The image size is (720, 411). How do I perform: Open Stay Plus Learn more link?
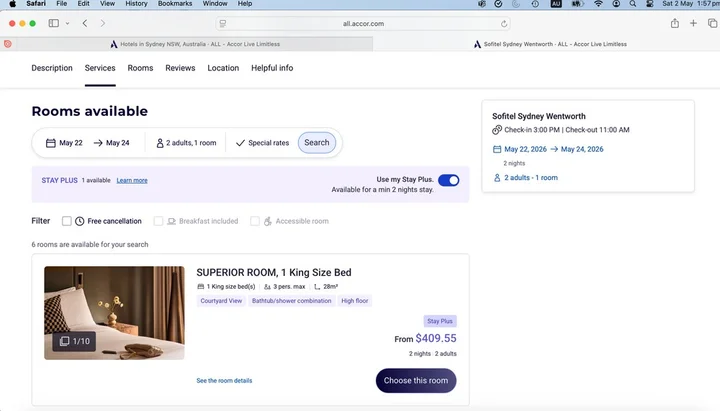point(132,180)
